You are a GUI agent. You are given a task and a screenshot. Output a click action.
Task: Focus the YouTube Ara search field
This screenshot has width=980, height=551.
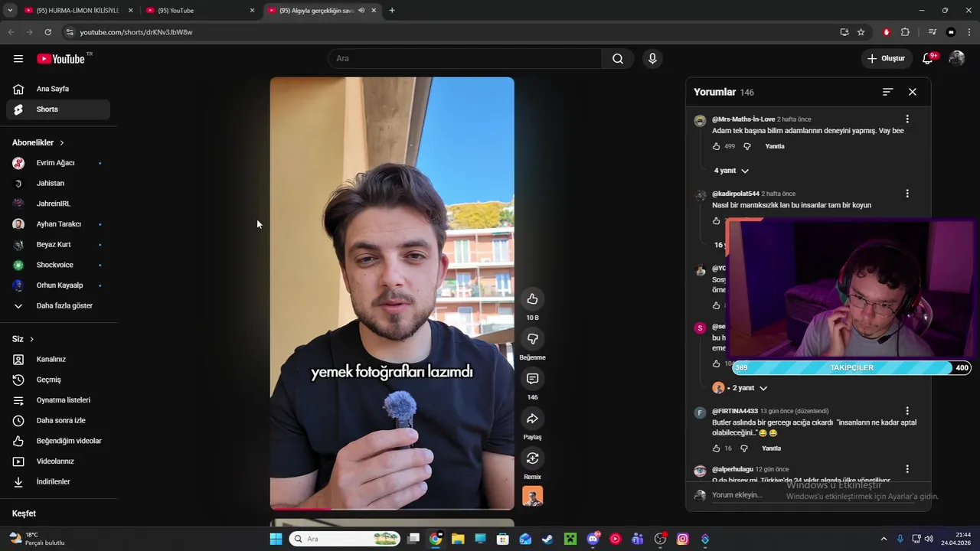[465, 59]
